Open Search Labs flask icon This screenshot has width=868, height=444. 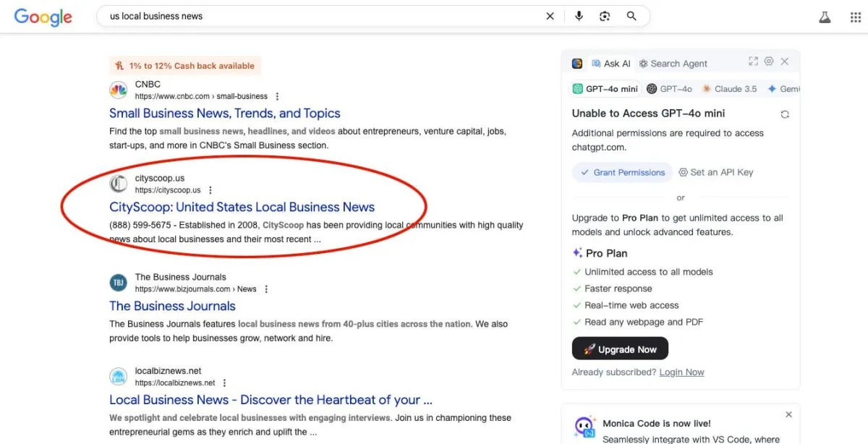(x=825, y=17)
